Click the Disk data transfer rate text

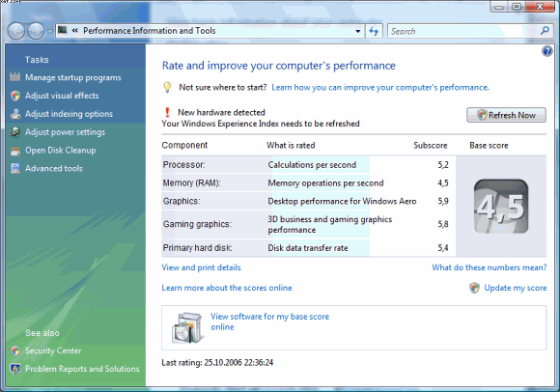tap(308, 248)
